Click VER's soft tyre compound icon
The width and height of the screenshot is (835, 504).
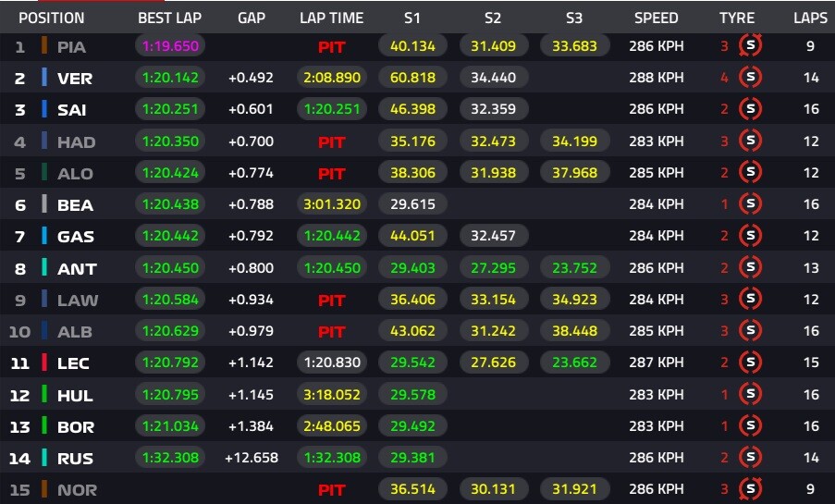(x=750, y=78)
